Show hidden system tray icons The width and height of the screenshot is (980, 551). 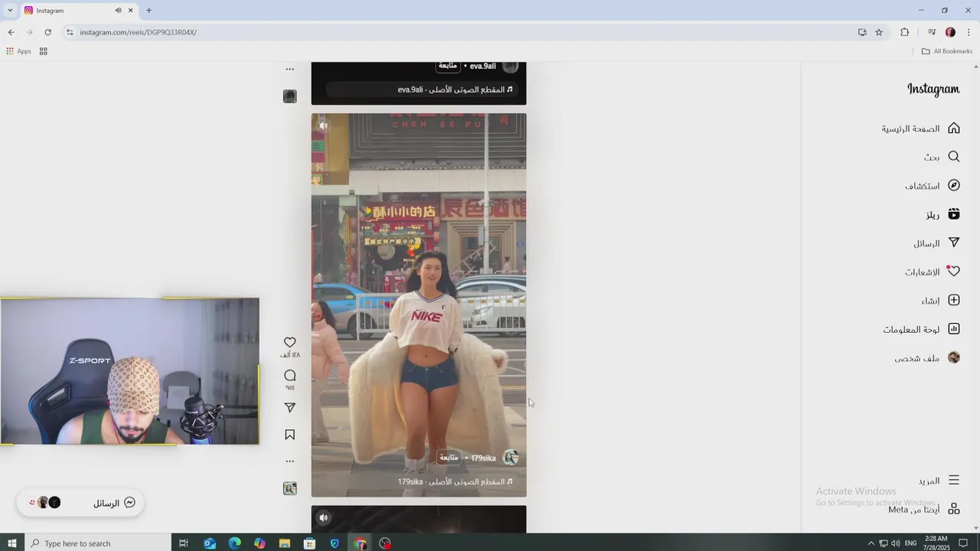(871, 543)
